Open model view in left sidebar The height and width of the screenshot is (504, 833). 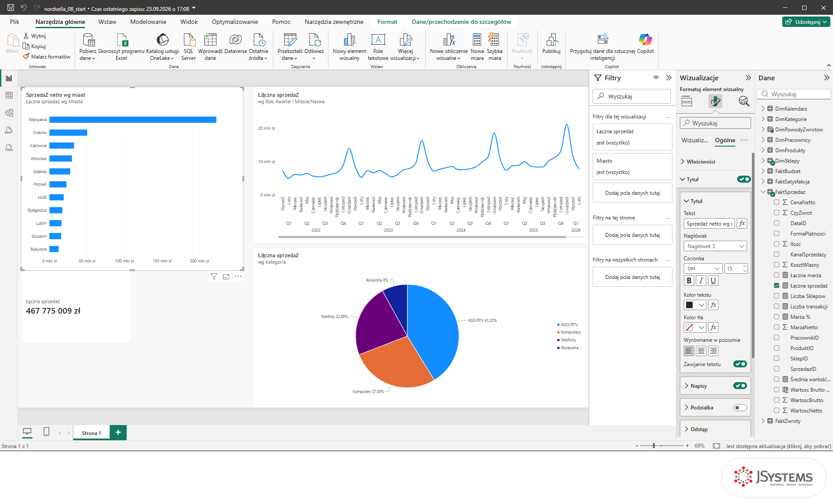tap(9, 113)
